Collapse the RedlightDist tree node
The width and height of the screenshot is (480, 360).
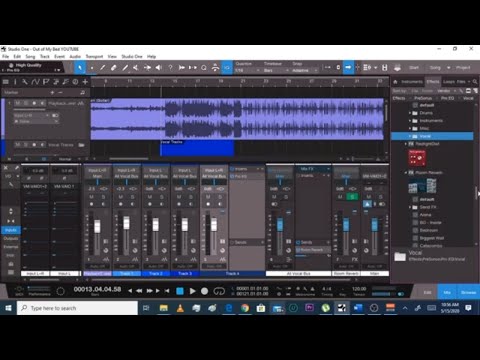(x=406, y=144)
